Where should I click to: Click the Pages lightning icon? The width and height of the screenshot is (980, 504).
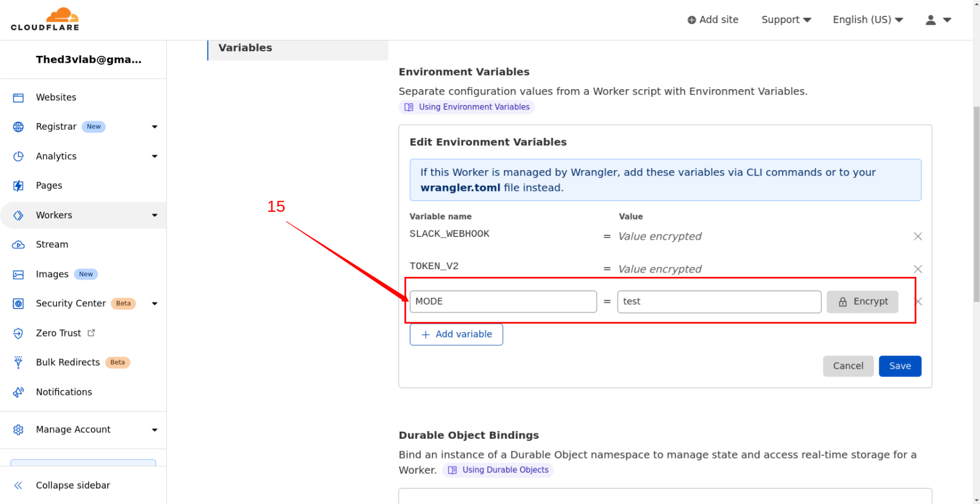point(18,186)
